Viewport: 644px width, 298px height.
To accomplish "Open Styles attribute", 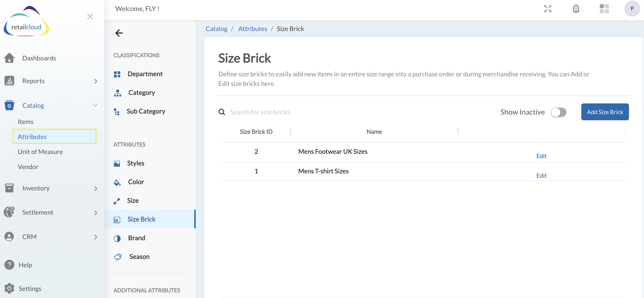I will tap(135, 163).
